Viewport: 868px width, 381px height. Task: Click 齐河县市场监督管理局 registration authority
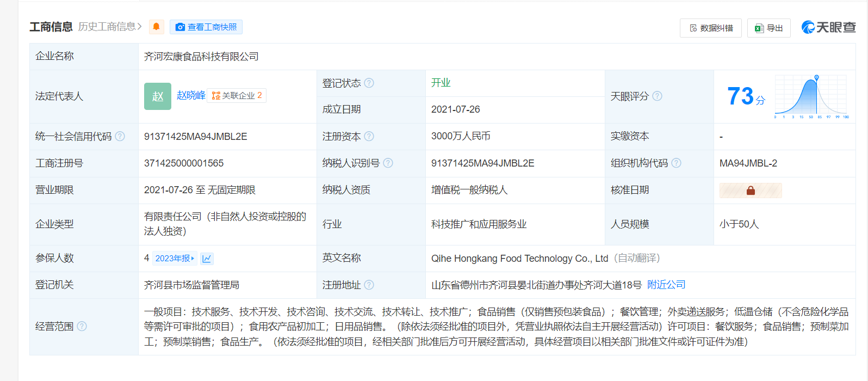tap(191, 285)
